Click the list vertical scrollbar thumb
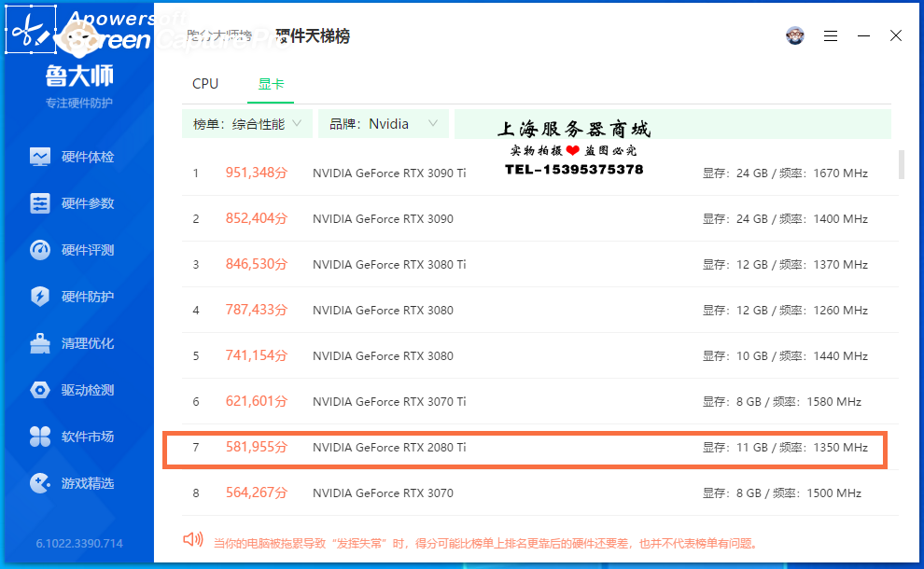The image size is (924, 569). pos(901,164)
